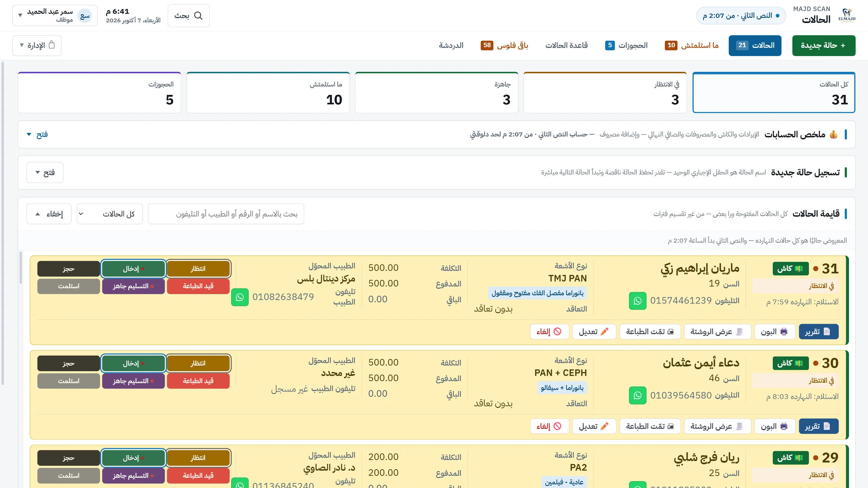
Task: Click printer icon on البون for case 31
Action: (x=784, y=331)
